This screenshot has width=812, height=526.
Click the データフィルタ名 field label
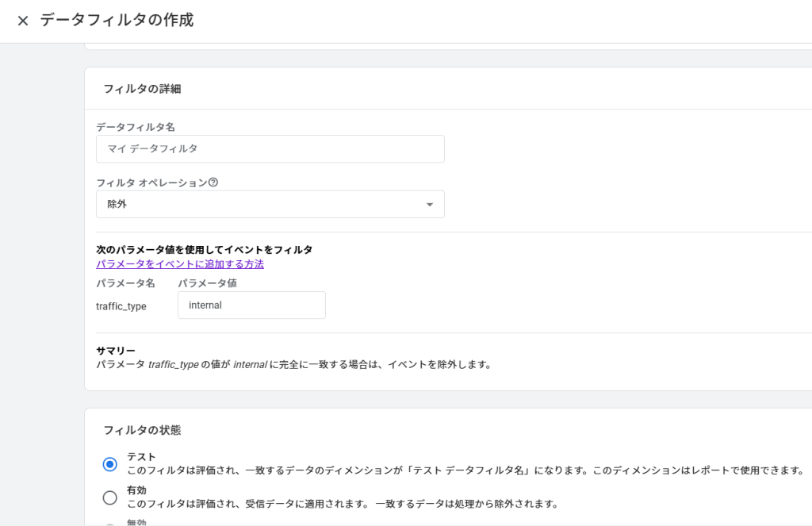tap(136, 127)
